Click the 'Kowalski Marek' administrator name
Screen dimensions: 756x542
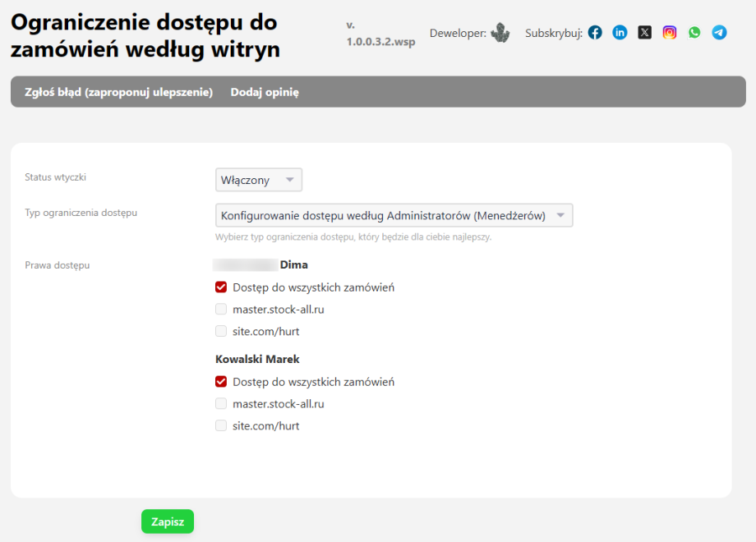(x=257, y=360)
